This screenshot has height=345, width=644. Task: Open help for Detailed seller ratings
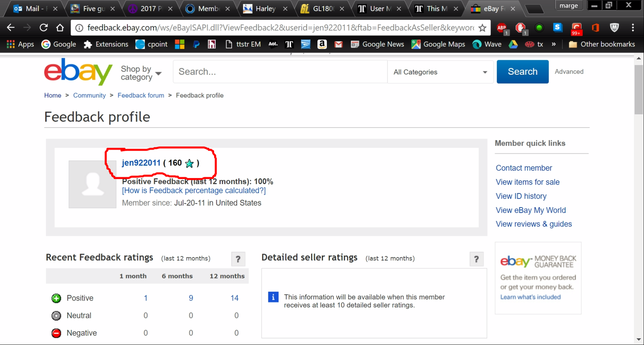(476, 259)
